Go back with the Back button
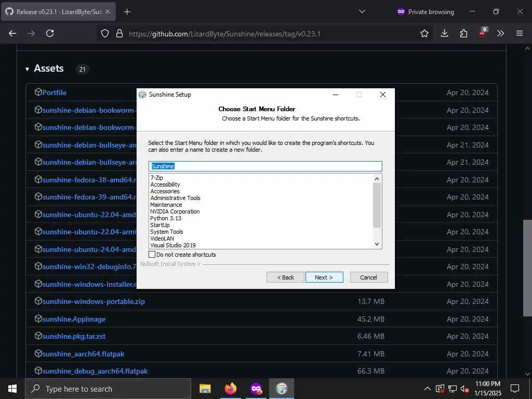This screenshot has height=399, width=532. tap(285, 277)
